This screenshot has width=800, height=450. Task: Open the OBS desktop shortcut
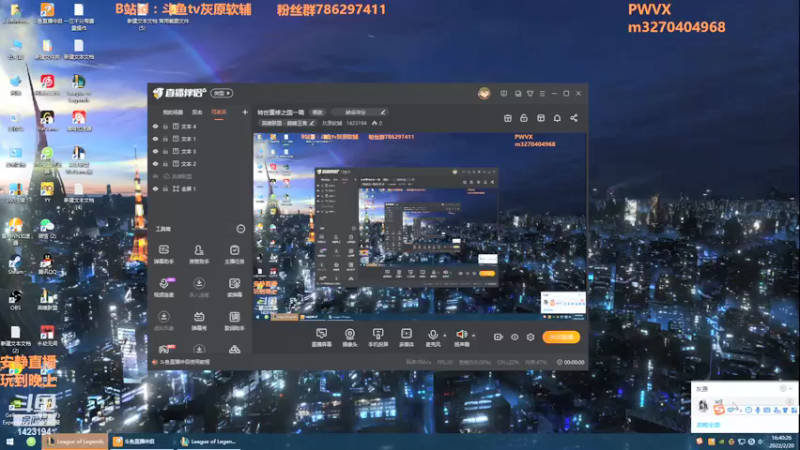pos(15,300)
